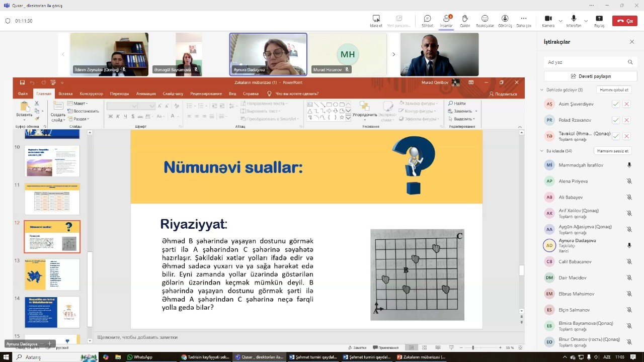Toggle the Mikrofon mute state
The width and height of the screenshot is (644, 362).
(574, 20)
